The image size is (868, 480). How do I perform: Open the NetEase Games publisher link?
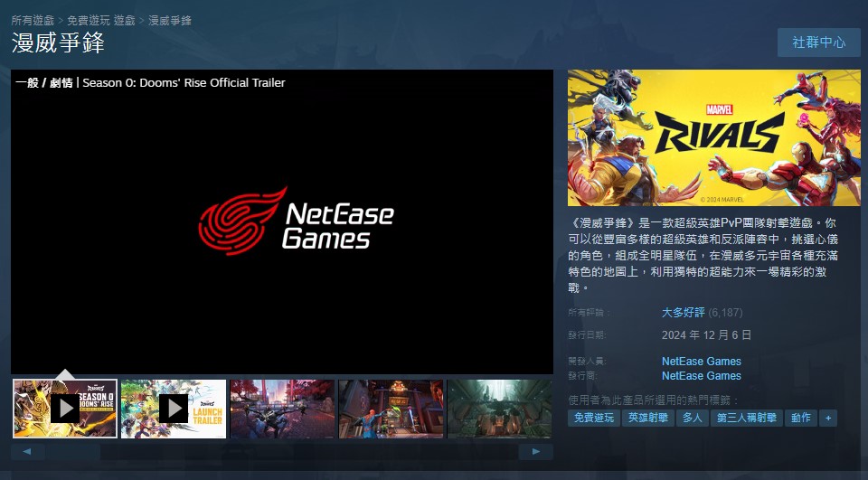[702, 375]
